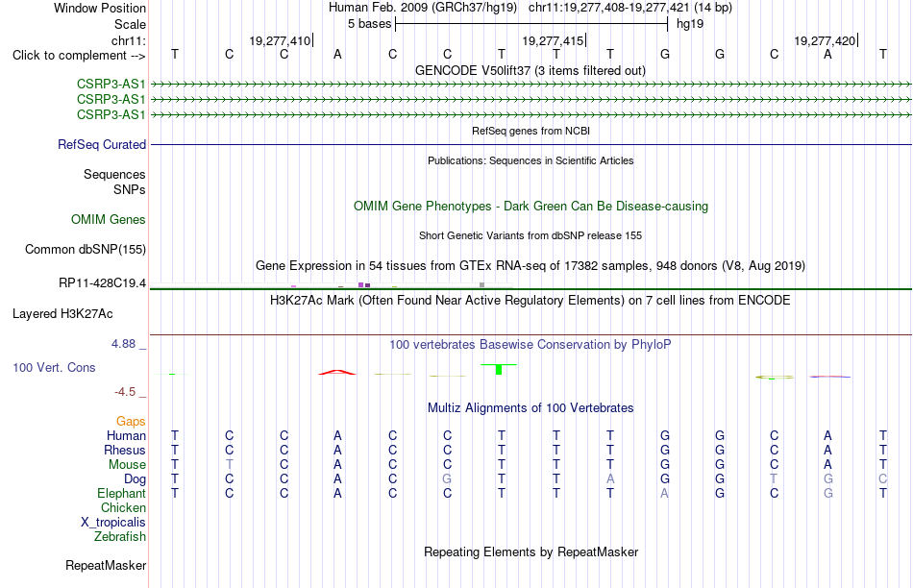The height and width of the screenshot is (588, 913).
Task: Click the green PhyloP conservation bar
Action: [499, 369]
